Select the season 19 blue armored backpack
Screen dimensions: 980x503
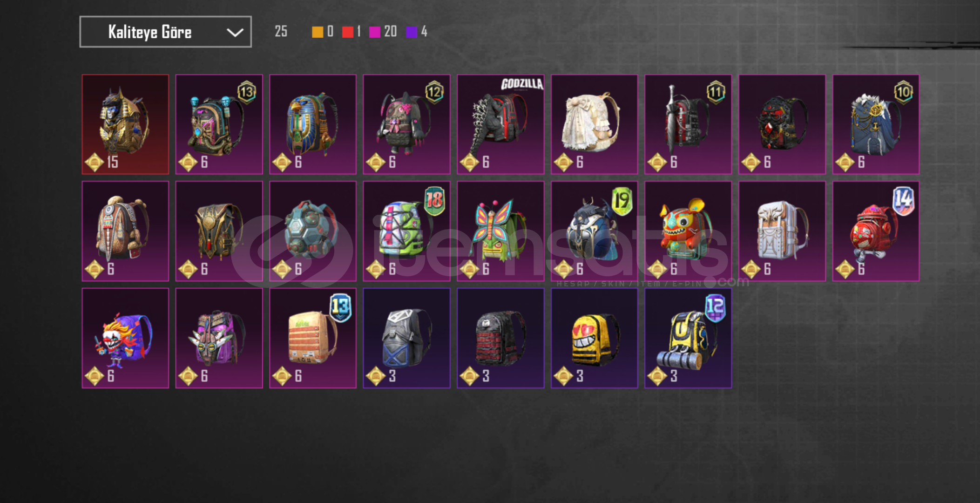coord(594,231)
